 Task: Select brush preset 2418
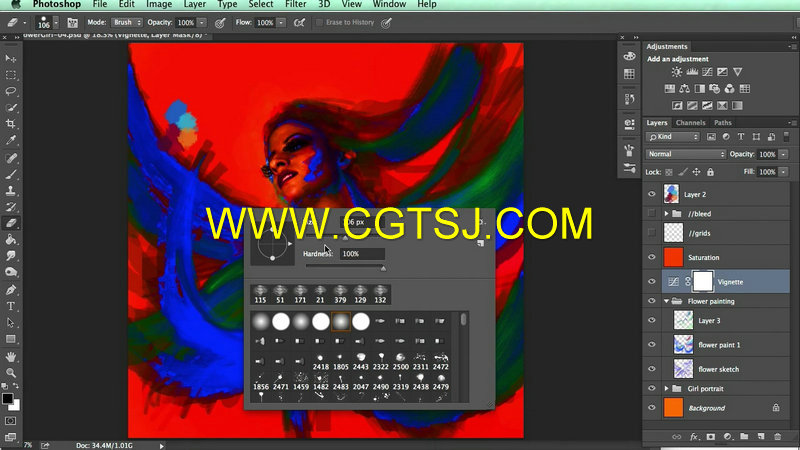tap(320, 361)
